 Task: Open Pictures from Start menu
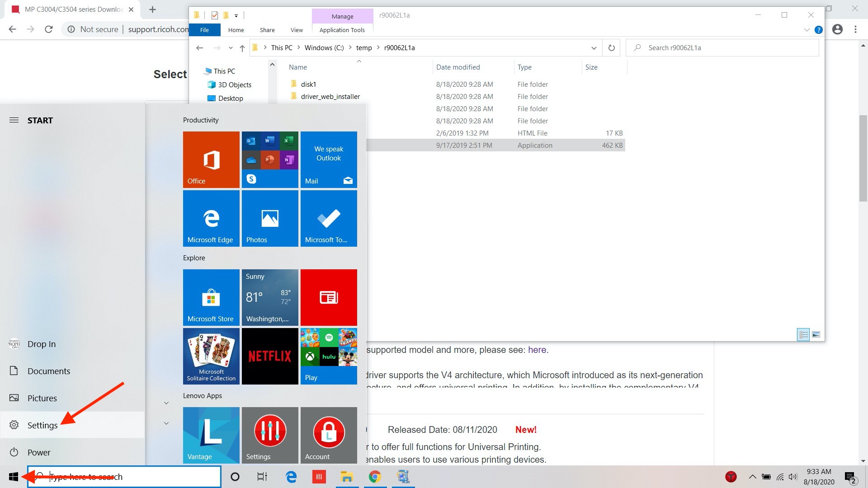click(x=72, y=398)
